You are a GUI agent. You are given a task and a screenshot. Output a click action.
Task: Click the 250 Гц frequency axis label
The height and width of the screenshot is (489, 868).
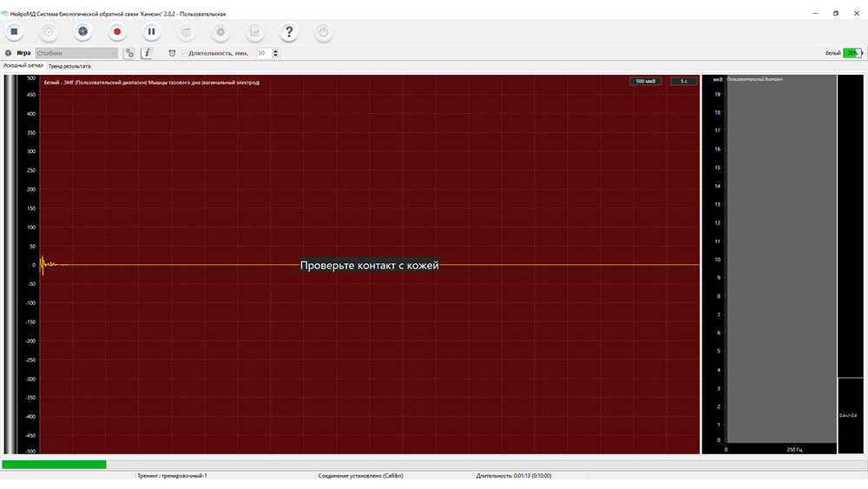coord(794,450)
